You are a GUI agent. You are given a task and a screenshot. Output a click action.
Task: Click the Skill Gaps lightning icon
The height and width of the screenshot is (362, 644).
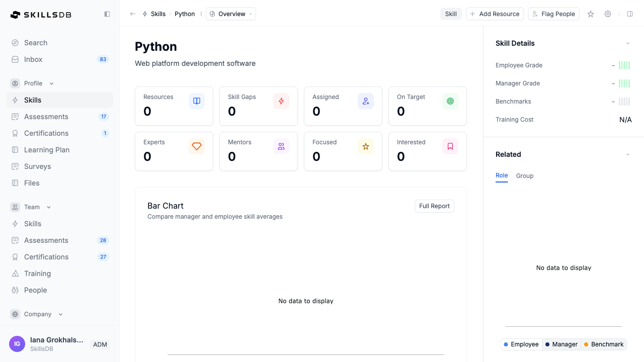click(281, 101)
